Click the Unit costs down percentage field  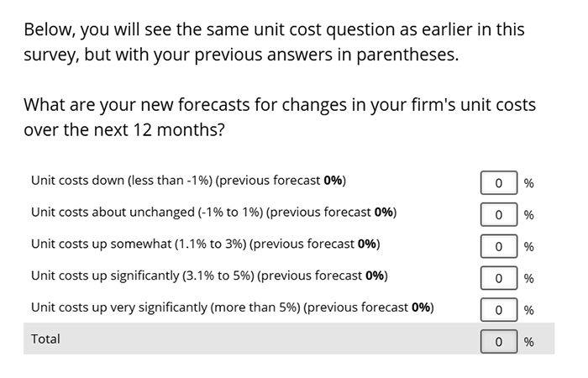499,182
